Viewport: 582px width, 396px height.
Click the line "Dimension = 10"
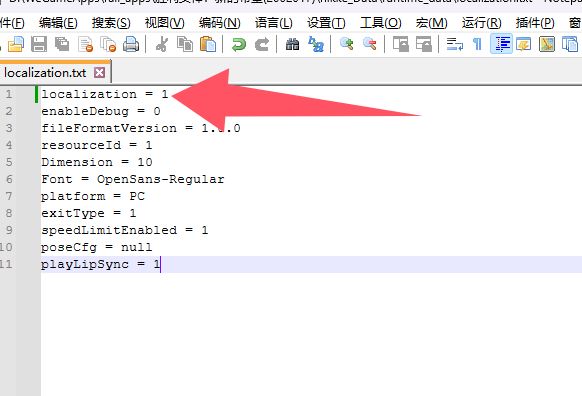pos(97,162)
